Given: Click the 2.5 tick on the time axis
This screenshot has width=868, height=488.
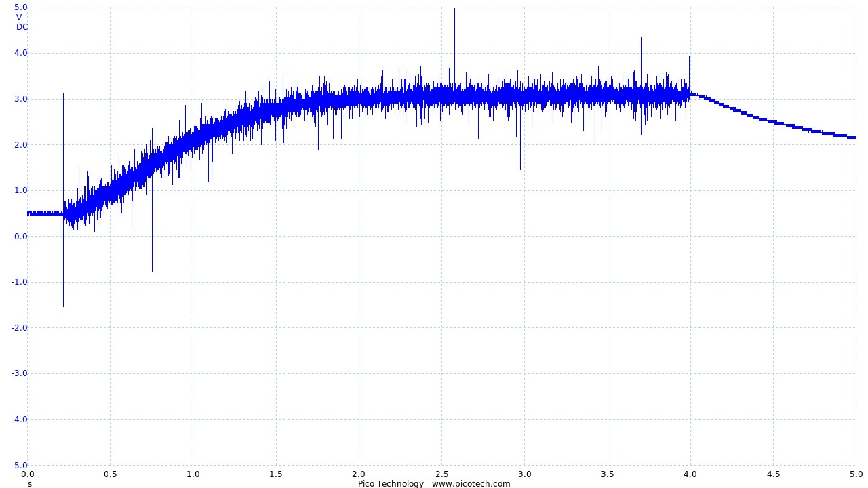Looking at the screenshot, I should click(x=441, y=474).
